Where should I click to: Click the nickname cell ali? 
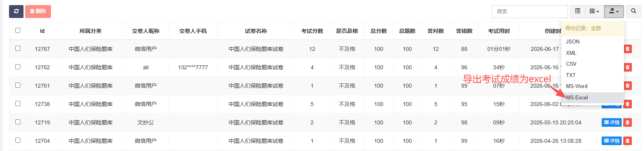pyautogui.click(x=146, y=67)
